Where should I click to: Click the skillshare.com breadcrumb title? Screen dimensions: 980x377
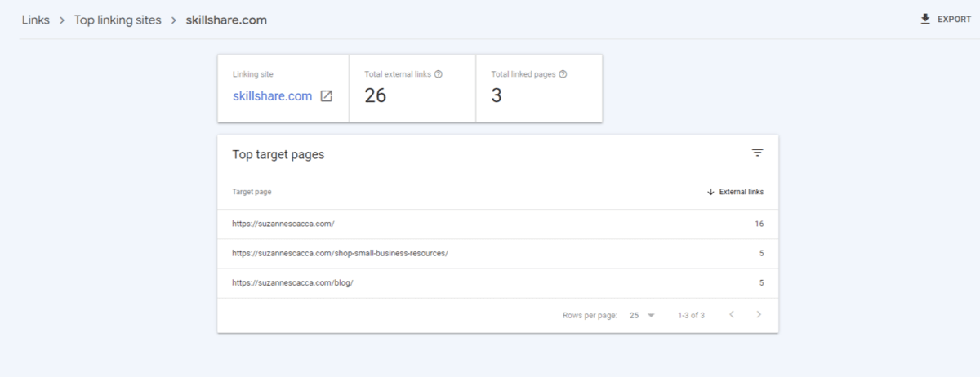(226, 20)
